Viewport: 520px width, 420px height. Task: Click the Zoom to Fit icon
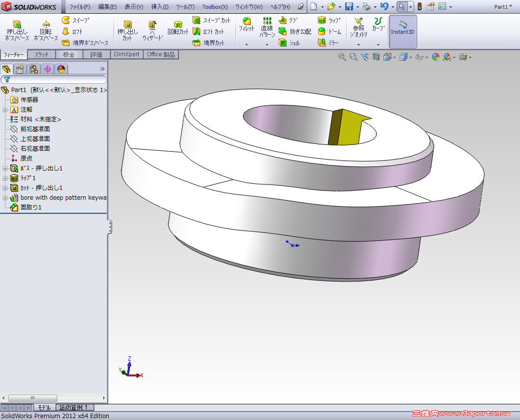[x=342, y=57]
